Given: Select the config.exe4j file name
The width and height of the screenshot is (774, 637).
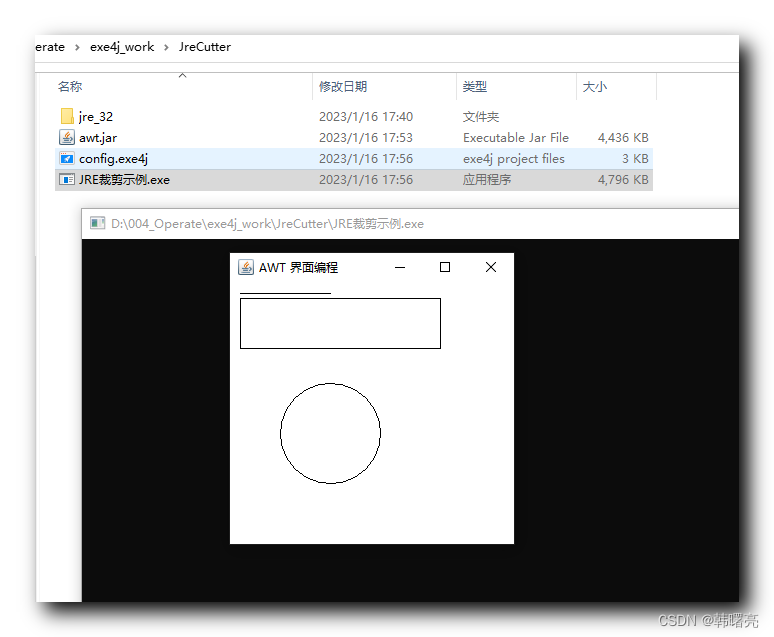Looking at the screenshot, I should (113, 159).
